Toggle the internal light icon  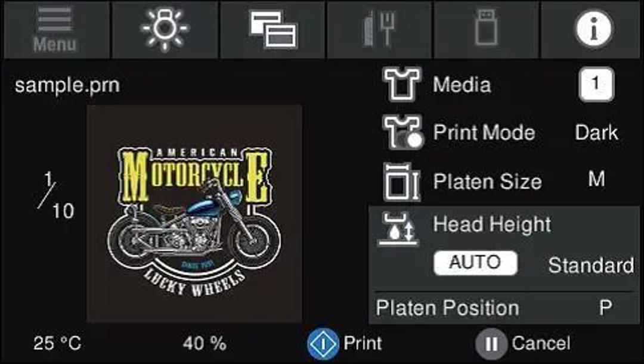[x=165, y=30]
